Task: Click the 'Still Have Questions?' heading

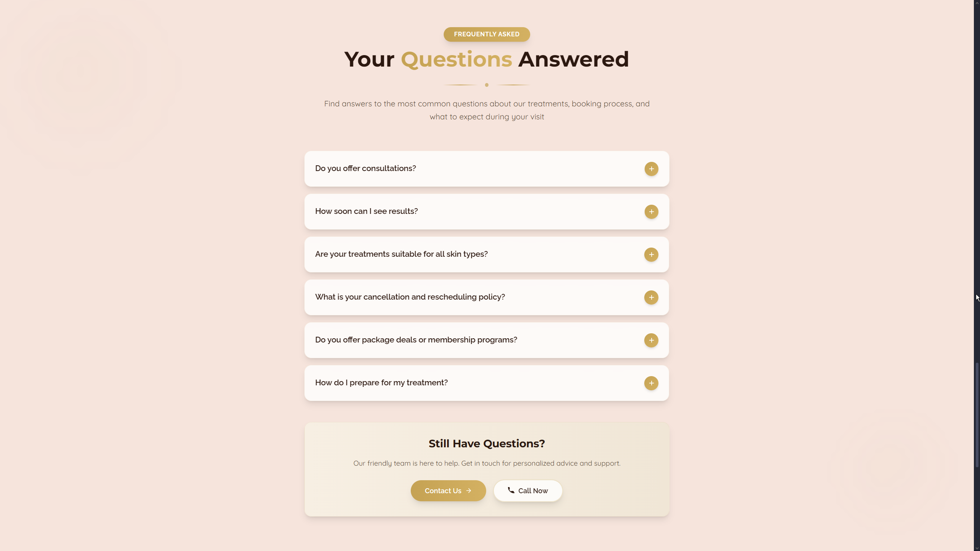Action: [x=487, y=443]
